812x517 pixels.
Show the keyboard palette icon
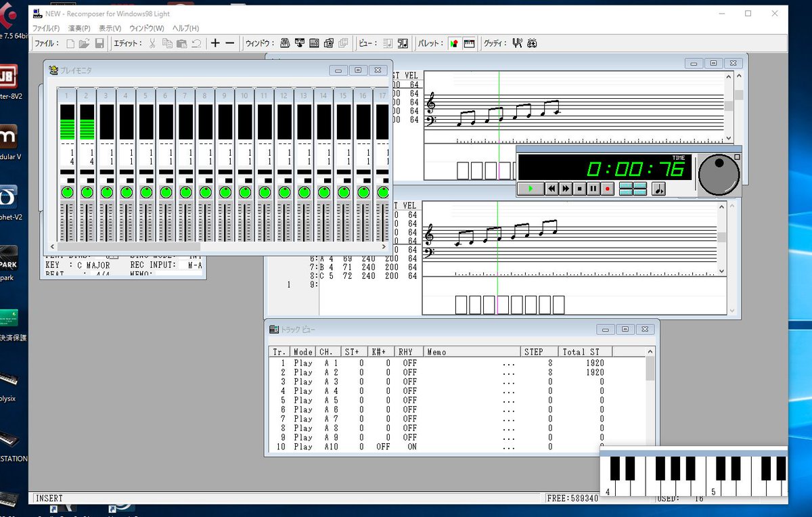(x=469, y=43)
